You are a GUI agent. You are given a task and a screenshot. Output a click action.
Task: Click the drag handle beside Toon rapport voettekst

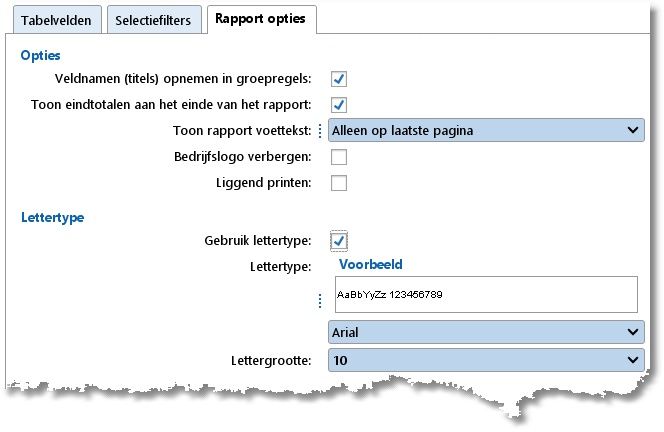click(x=320, y=130)
